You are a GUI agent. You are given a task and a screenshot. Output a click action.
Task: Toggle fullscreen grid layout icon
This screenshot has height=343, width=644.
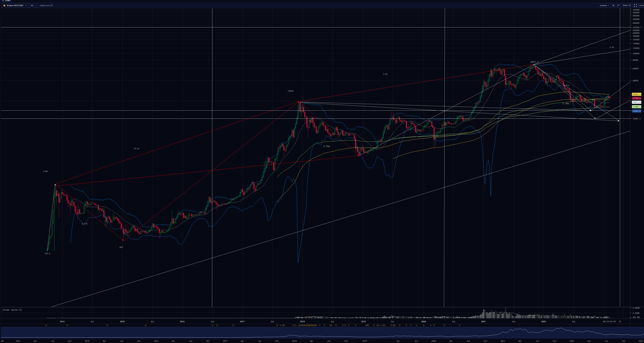click(635, 6)
